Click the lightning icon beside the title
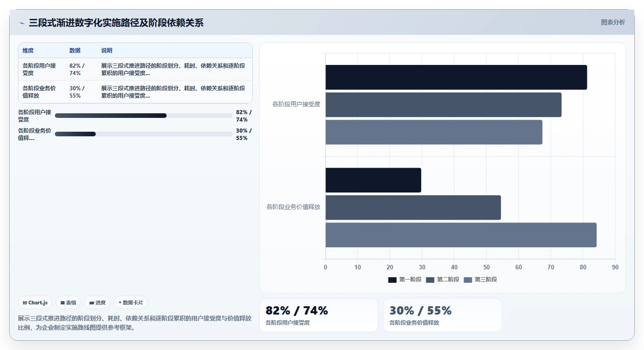 22,23
